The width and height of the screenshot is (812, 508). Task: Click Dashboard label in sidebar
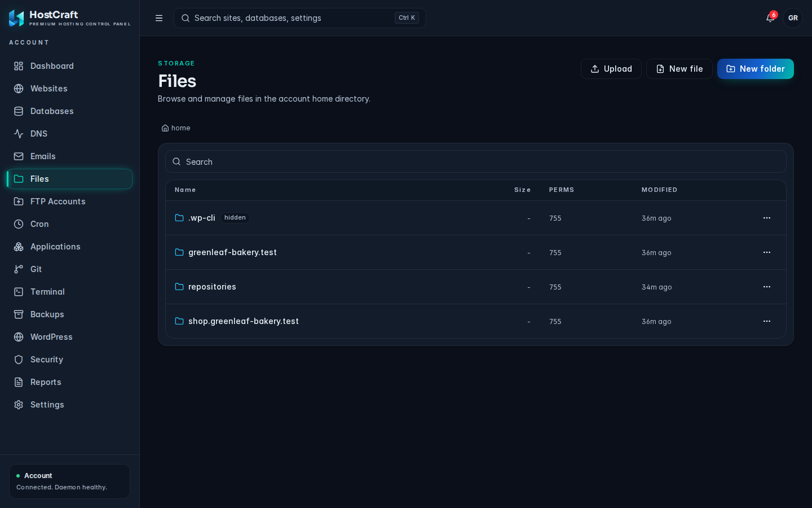pyautogui.click(x=52, y=66)
